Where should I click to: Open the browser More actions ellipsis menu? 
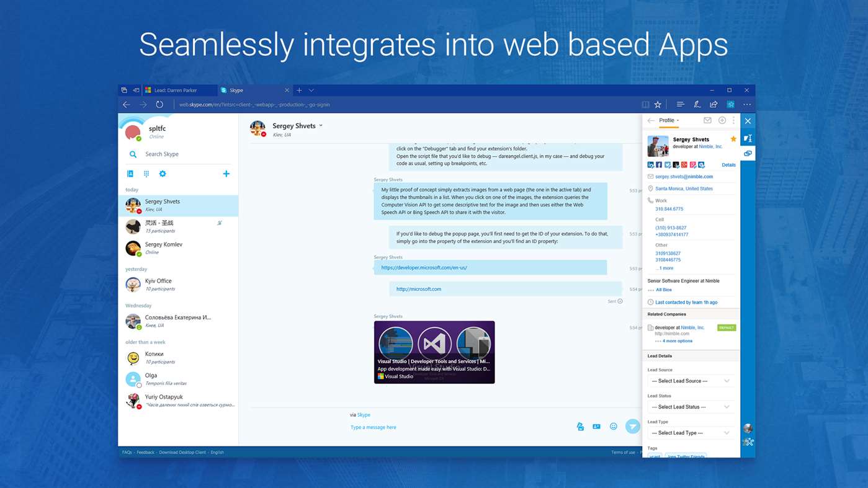click(747, 104)
